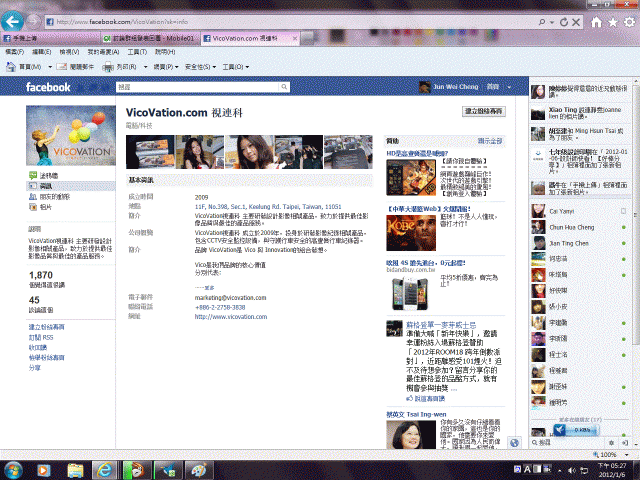Screen dimensions: 640x480
Task: Stop loading with the X icon in address bar
Action: (576, 22)
